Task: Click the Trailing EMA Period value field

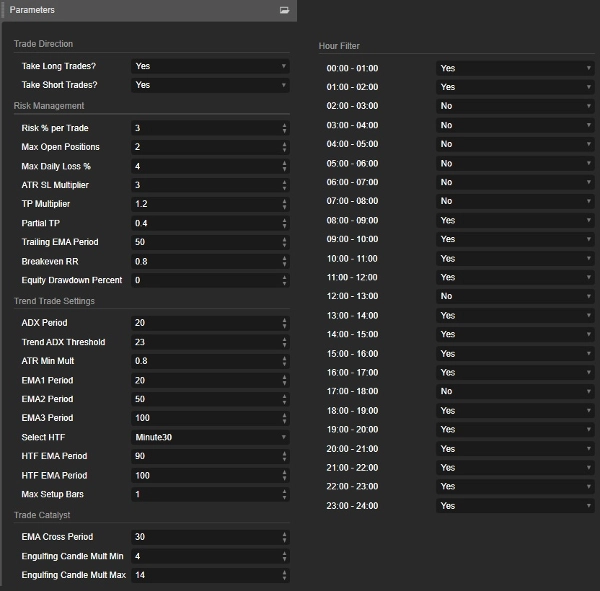Action: click(210, 242)
